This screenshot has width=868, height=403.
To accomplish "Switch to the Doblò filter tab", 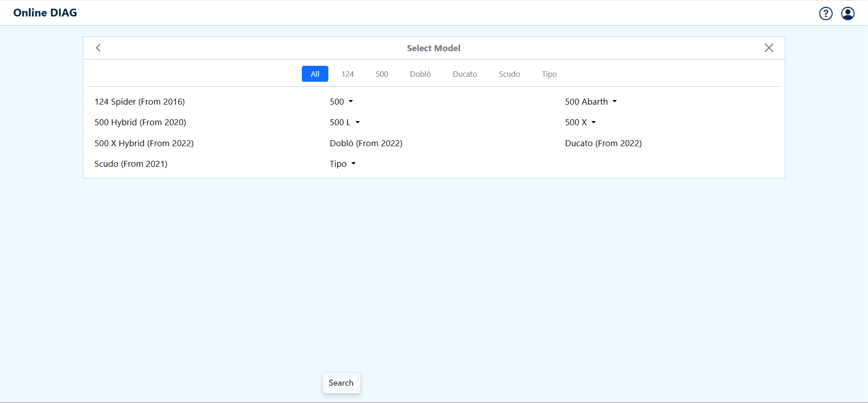I will click(x=420, y=74).
